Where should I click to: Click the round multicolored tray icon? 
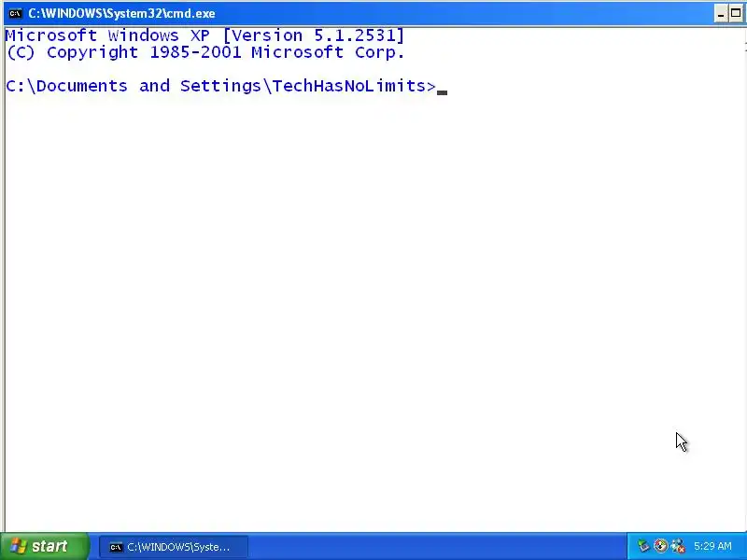pos(660,546)
